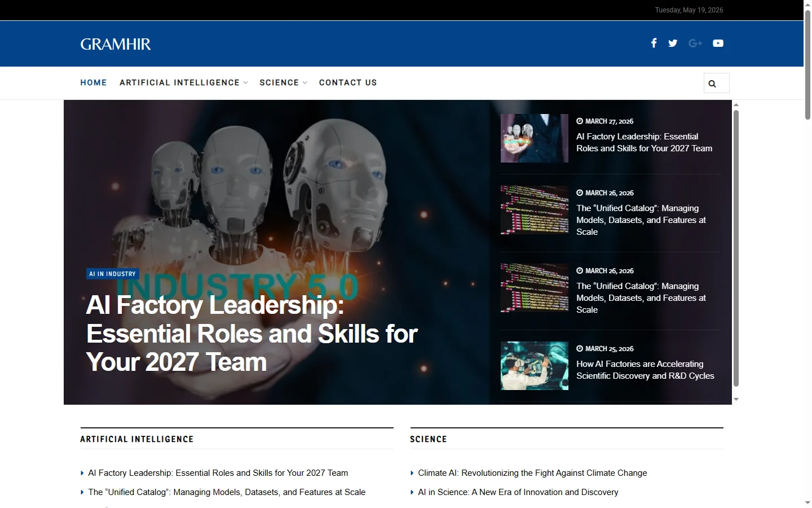Viewport: 812px width, 508px height.
Task: Open AI in Science: A New Era article
Action: 518,492
